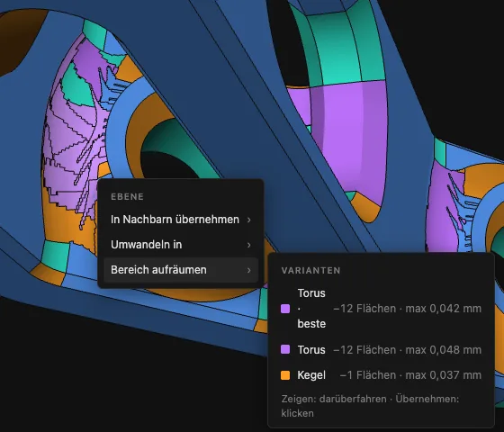Expand chevron next to 'In Nachbarn übernehmen'
Viewport: 504px width, 432px height.
[x=248, y=220]
